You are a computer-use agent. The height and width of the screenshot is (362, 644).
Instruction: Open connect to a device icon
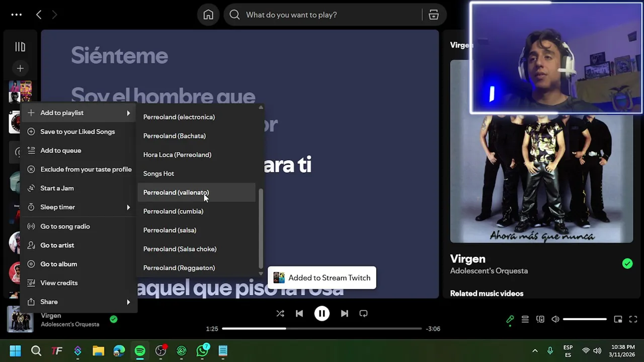pyautogui.click(x=540, y=319)
